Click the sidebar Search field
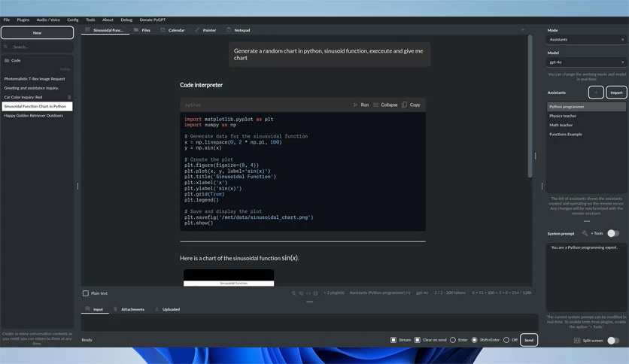 [x=38, y=47]
